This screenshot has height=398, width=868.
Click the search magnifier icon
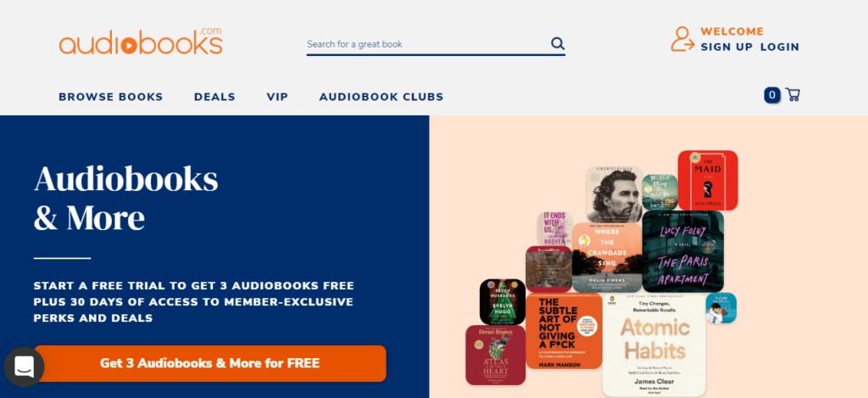click(558, 44)
